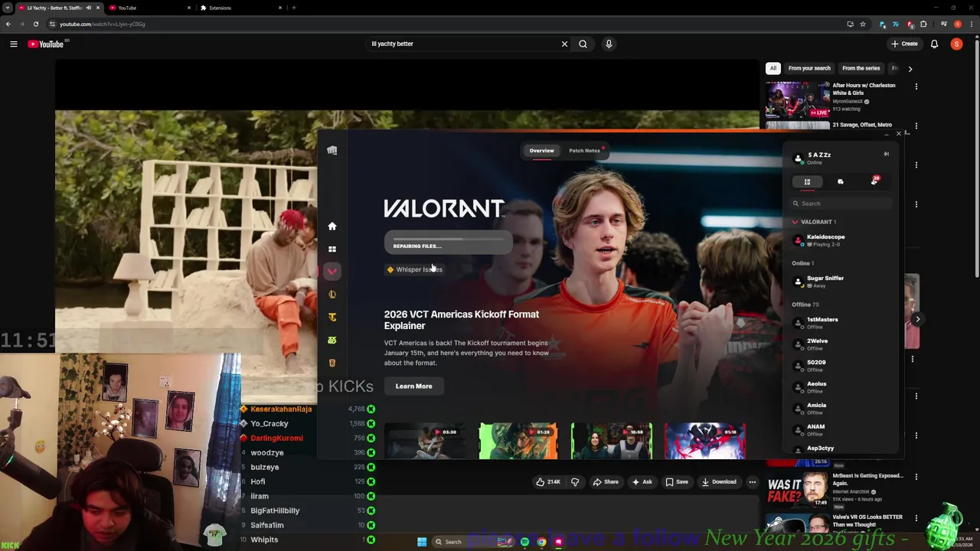Open 01:25 video thumbnail in Riot Client
980x551 pixels.
point(518,442)
